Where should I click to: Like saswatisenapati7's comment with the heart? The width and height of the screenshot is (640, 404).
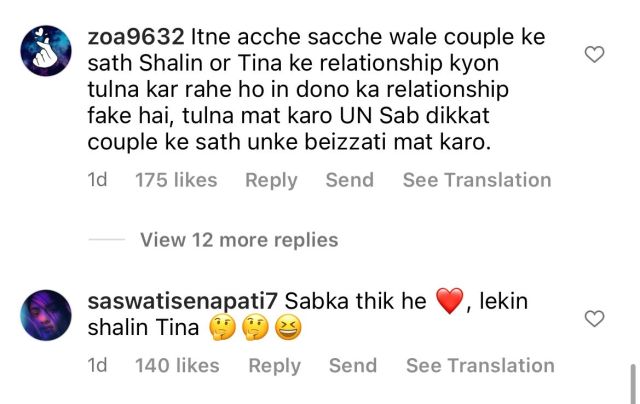pos(594,319)
